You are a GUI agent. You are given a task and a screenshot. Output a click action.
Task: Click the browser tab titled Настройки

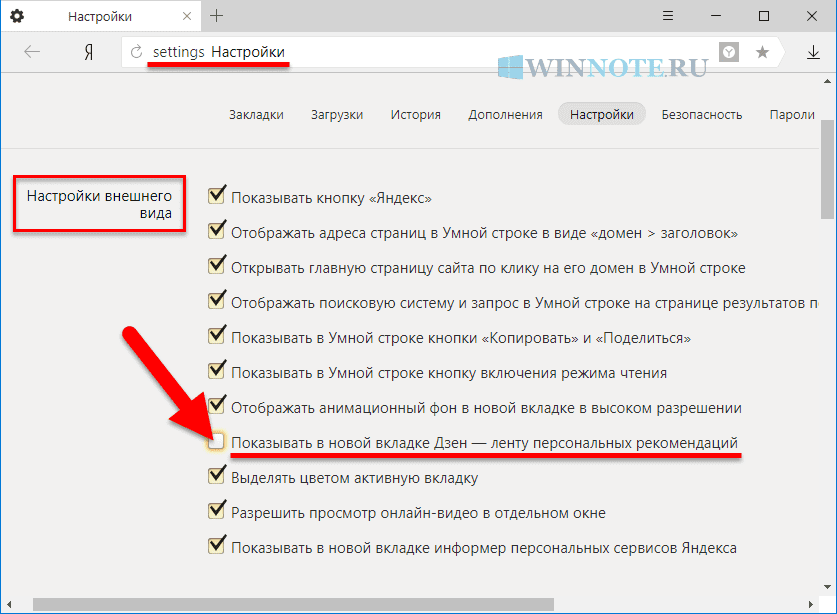[x=100, y=16]
